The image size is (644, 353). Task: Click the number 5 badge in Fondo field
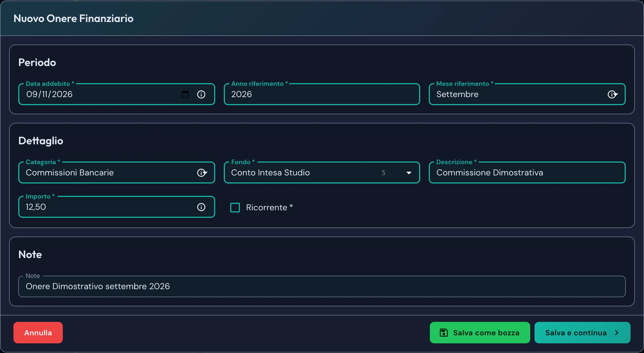pos(383,173)
